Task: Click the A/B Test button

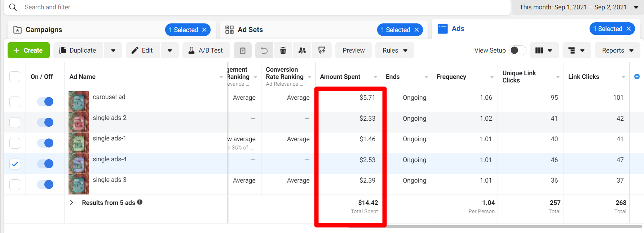Action: pyautogui.click(x=206, y=50)
